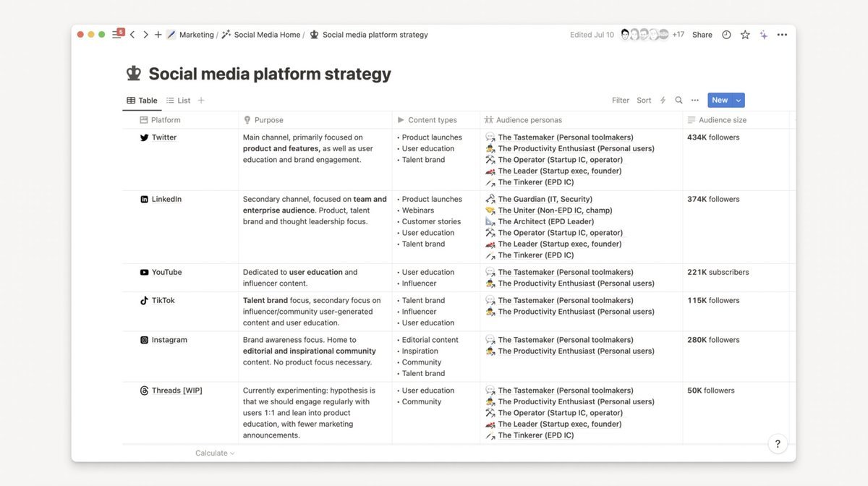868x486 pixels.
Task: Navigate forward using the right arrow
Action: 145,35
